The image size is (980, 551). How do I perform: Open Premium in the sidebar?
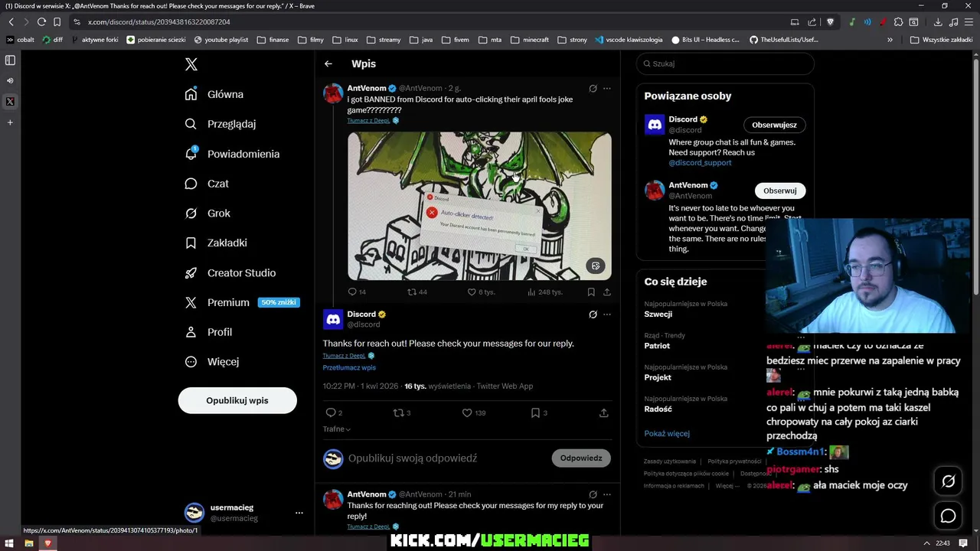click(x=241, y=302)
